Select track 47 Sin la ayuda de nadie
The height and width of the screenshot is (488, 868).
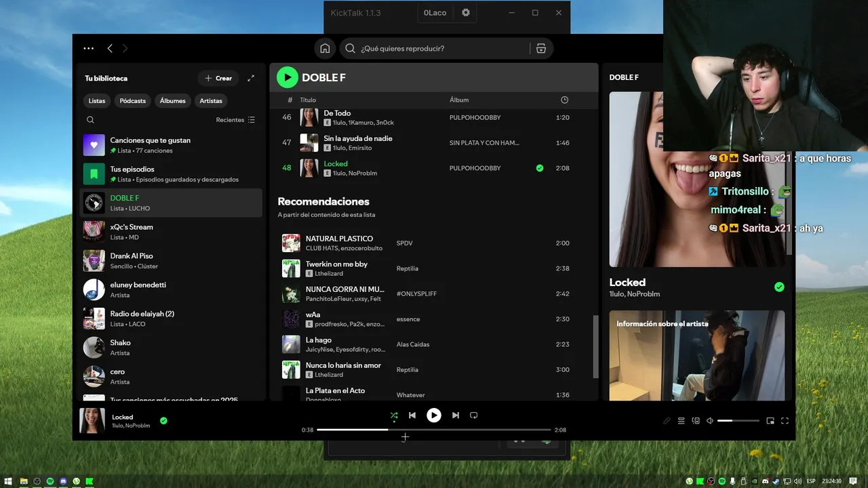click(x=433, y=142)
